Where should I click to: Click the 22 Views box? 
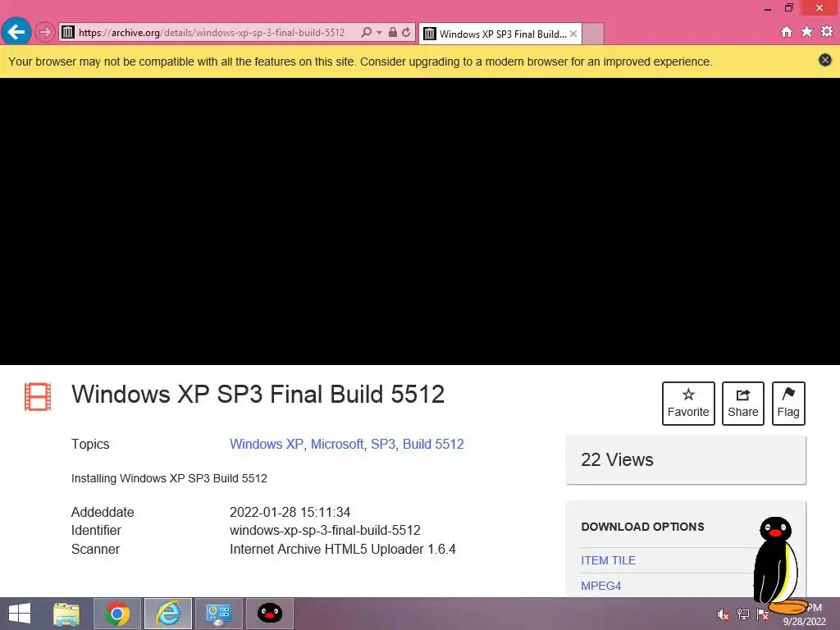pos(686,459)
